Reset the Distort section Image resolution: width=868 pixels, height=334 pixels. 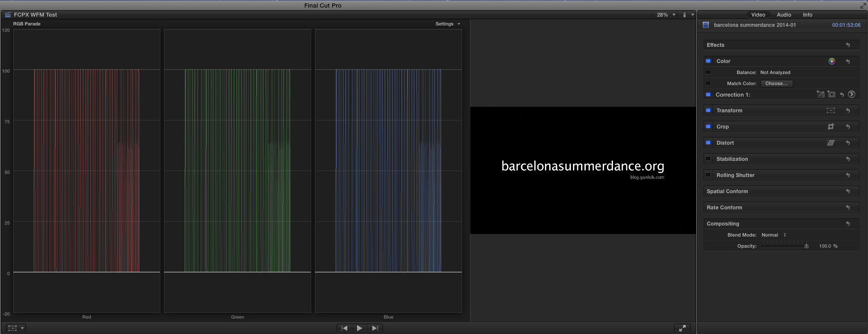(x=848, y=143)
